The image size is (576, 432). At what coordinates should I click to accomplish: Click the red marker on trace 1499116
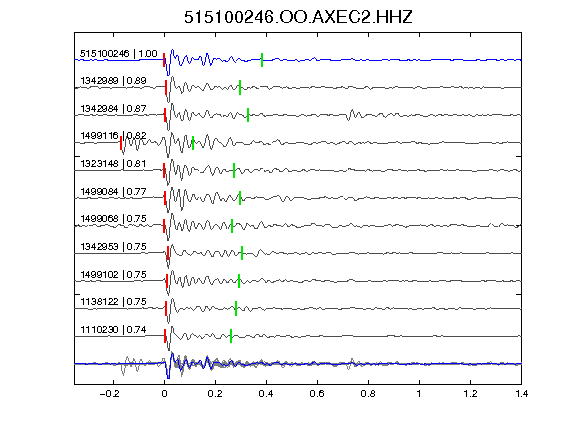(x=121, y=143)
